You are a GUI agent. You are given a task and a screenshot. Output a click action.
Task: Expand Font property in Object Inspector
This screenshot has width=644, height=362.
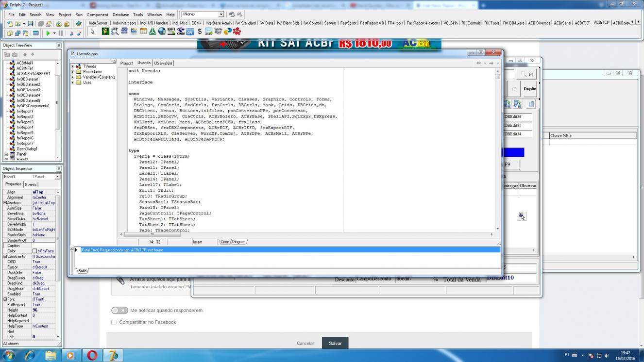(5, 299)
